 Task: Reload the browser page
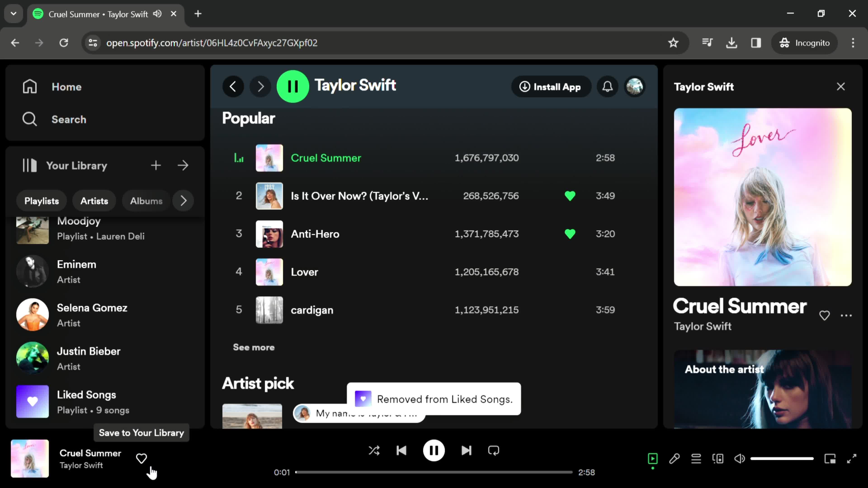pos(64,43)
